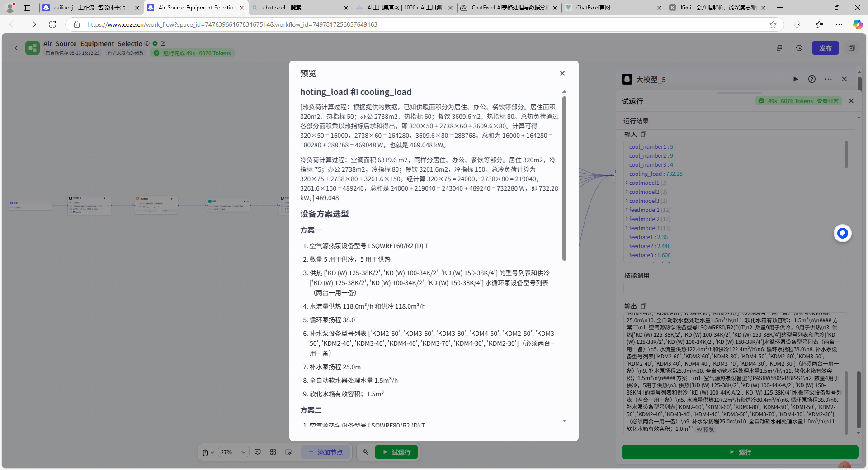Copy the 输入 data
The width and height of the screenshot is (868, 470).
pyautogui.click(x=643, y=134)
